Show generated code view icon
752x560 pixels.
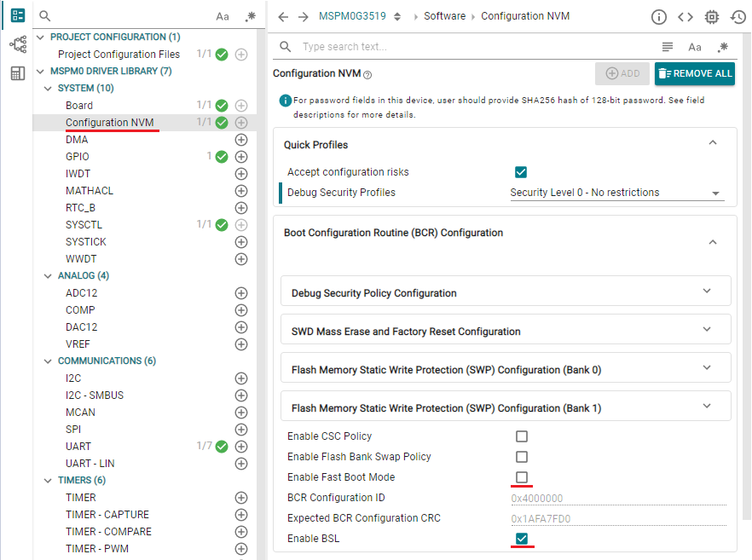pos(685,17)
